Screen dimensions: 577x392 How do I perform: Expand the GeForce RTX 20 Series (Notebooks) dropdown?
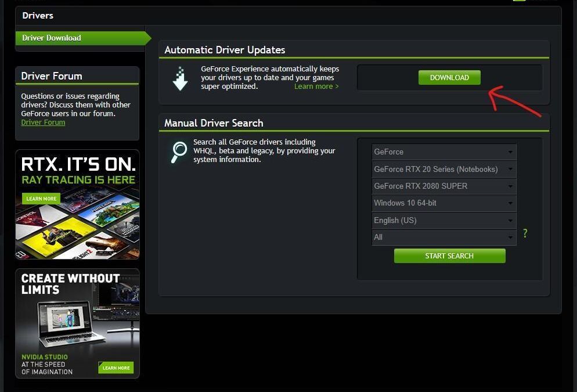(x=443, y=169)
